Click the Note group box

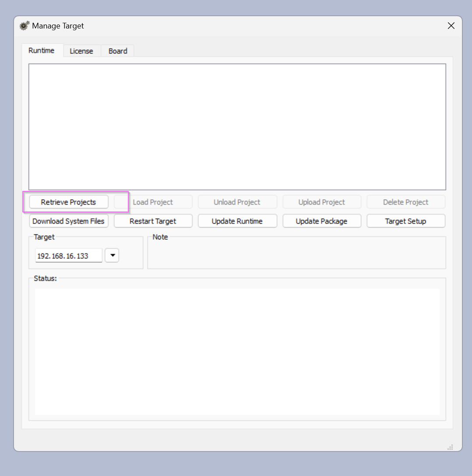tap(296, 252)
